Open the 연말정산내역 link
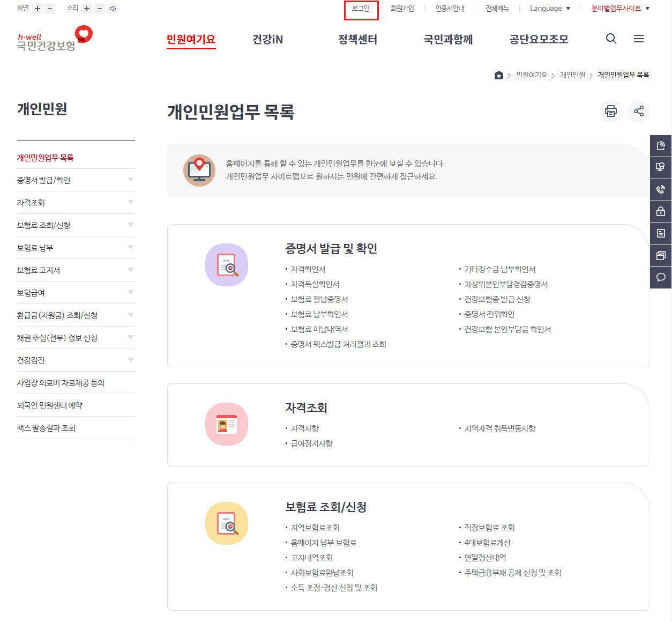This screenshot has height=622, width=672. coord(485,558)
